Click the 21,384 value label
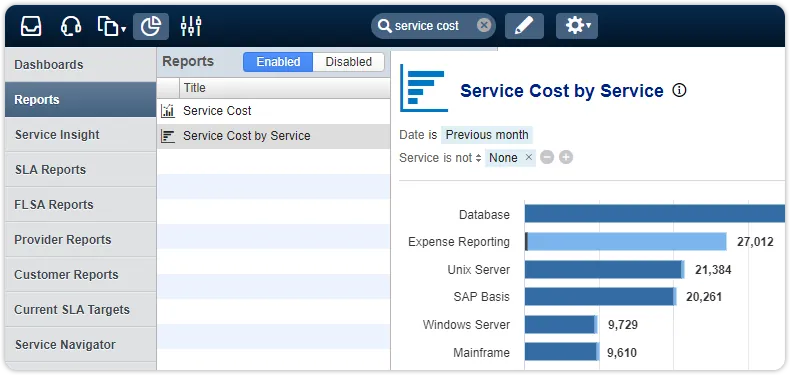The height and width of the screenshot is (375, 790). click(x=713, y=270)
